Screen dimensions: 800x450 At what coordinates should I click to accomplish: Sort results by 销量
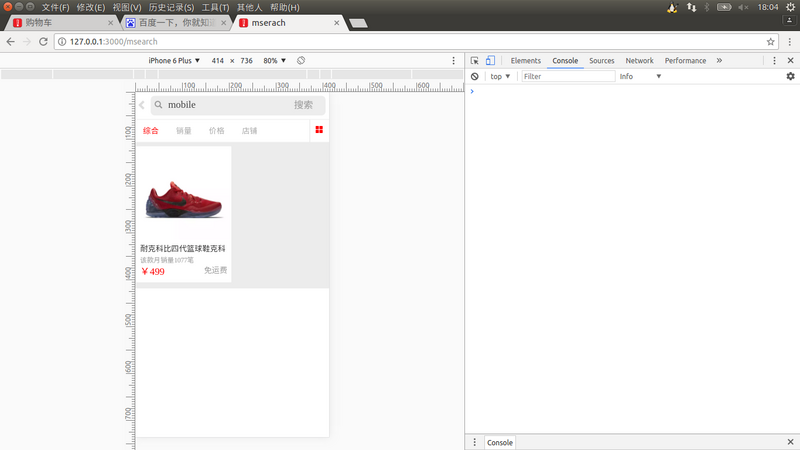click(x=184, y=131)
